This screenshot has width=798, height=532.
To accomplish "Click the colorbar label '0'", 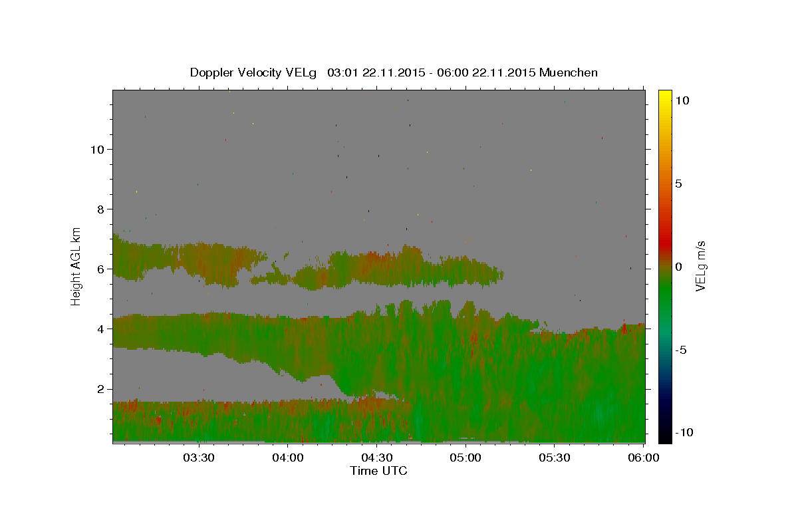I will tap(678, 267).
